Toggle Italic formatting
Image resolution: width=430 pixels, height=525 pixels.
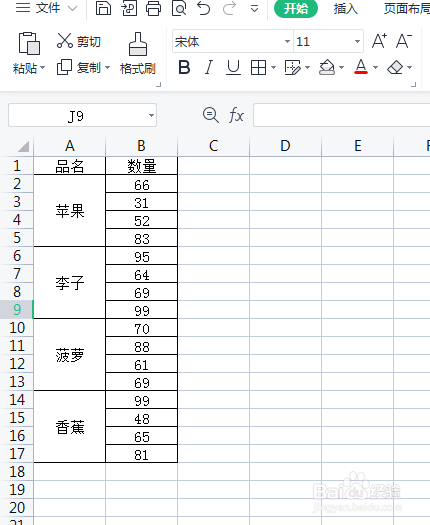pos(209,67)
